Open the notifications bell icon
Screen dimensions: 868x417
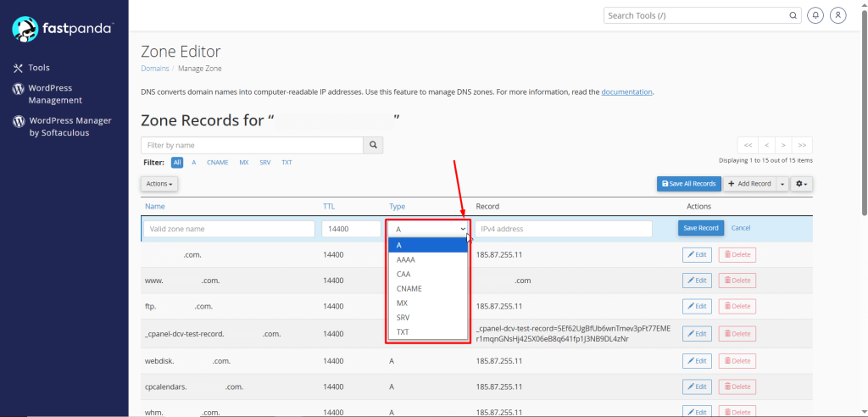click(815, 15)
